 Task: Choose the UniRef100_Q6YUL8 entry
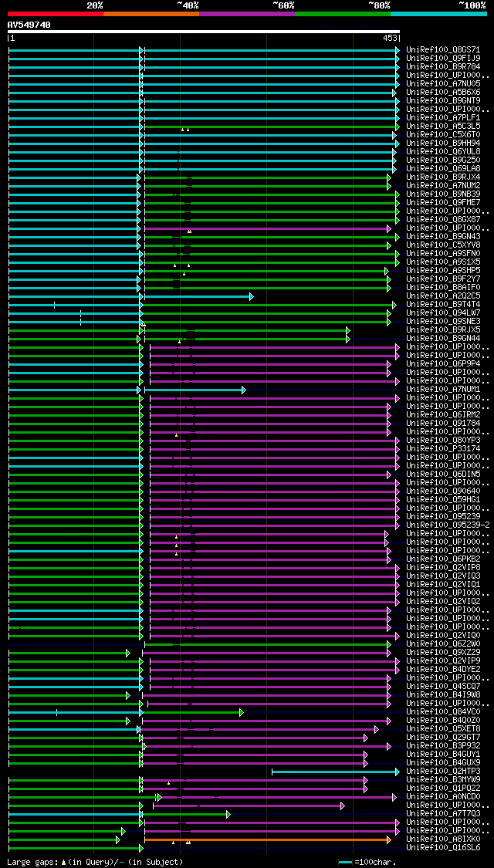[443, 152]
